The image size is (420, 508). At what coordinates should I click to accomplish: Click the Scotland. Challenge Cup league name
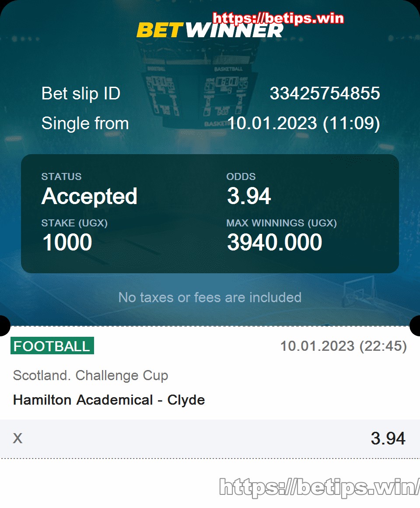click(x=91, y=375)
